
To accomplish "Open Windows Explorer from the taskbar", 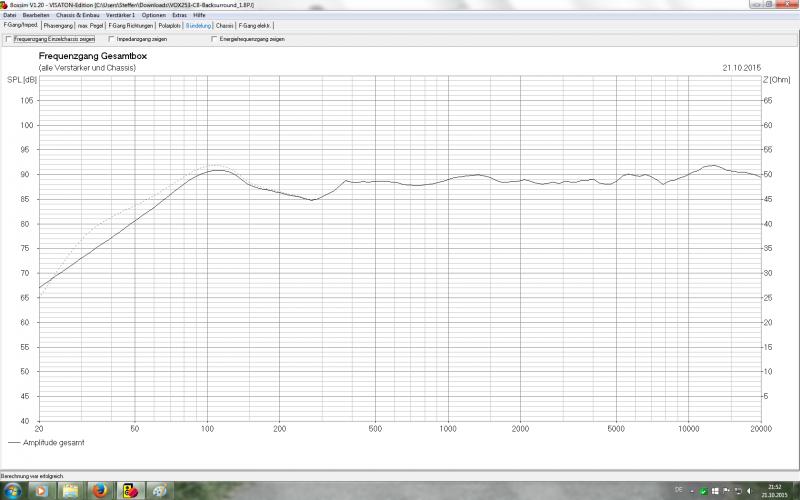I will 71,491.
